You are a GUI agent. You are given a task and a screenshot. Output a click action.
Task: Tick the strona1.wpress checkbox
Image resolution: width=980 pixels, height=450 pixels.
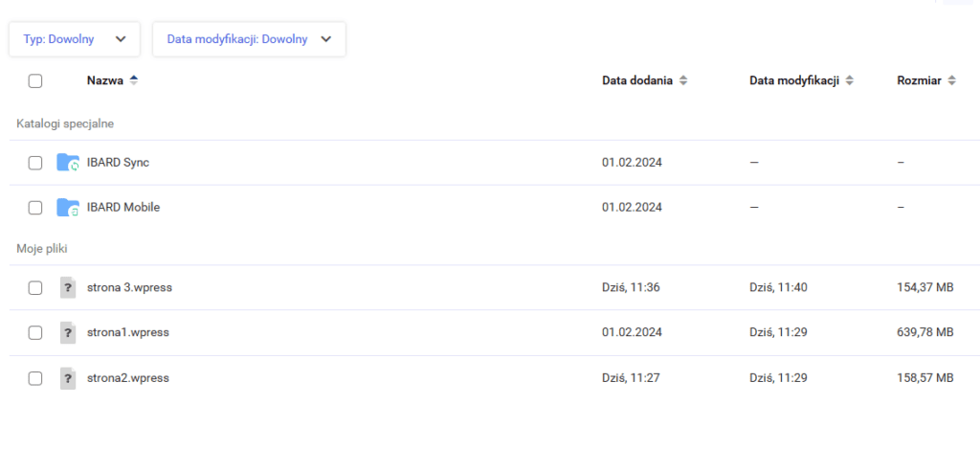coord(35,332)
